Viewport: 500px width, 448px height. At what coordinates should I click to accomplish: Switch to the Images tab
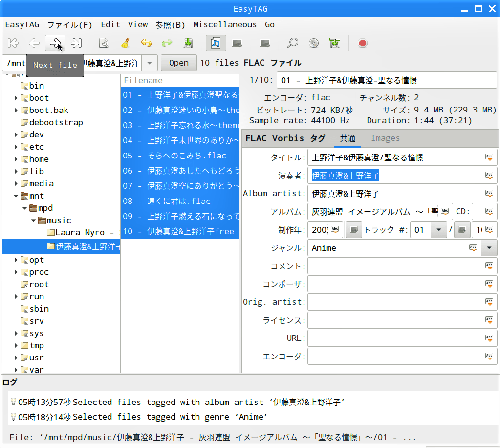[x=385, y=138]
